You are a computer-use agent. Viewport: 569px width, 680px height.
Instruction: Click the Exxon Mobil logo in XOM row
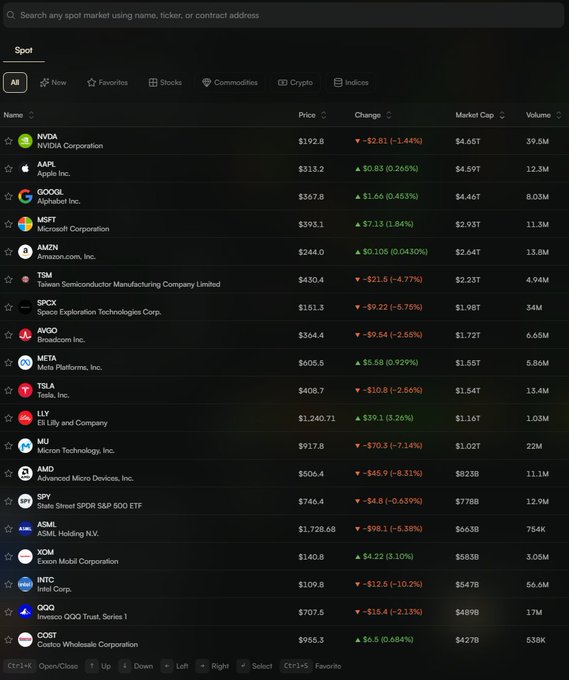pos(25,557)
